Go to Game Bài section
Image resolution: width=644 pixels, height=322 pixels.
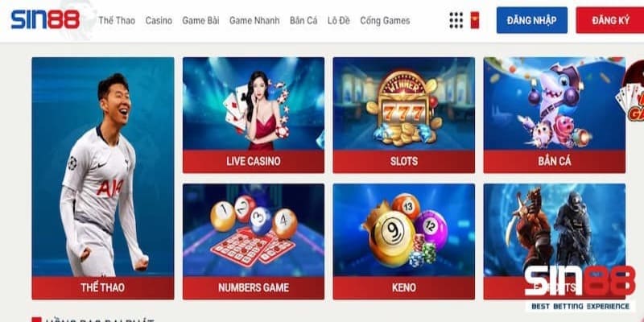(x=200, y=21)
